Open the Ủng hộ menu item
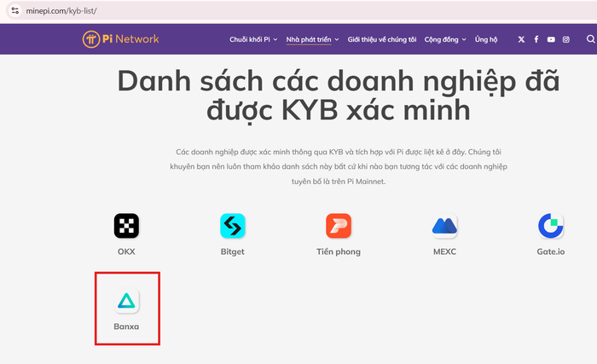The width and height of the screenshot is (597, 364). pyautogui.click(x=486, y=39)
